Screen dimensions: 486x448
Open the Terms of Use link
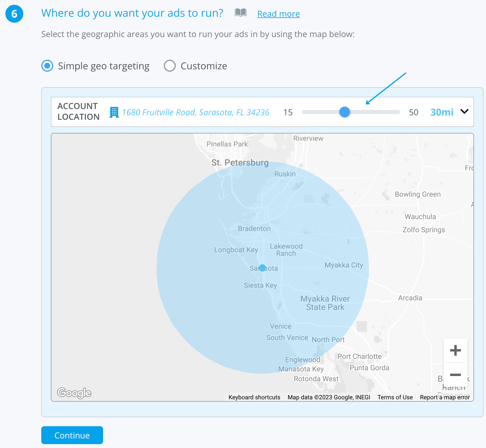tap(395, 397)
